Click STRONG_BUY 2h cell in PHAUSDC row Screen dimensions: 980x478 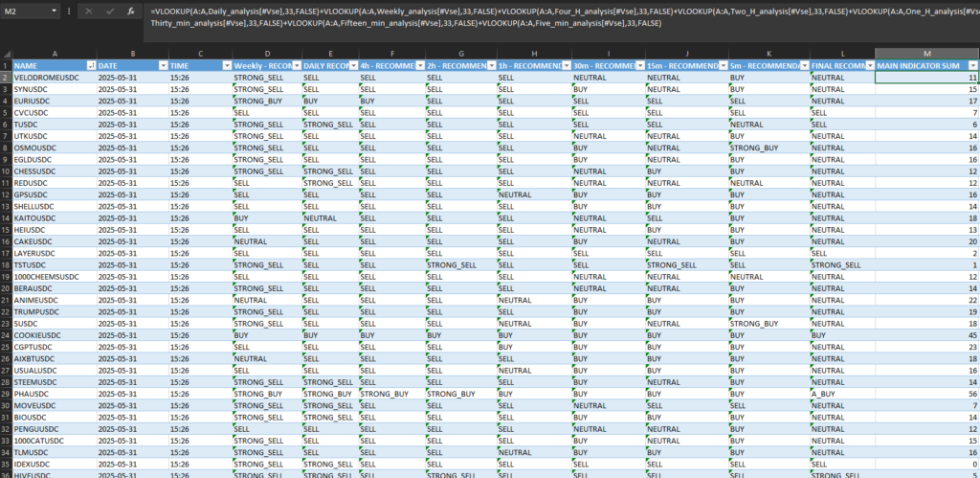(x=461, y=394)
